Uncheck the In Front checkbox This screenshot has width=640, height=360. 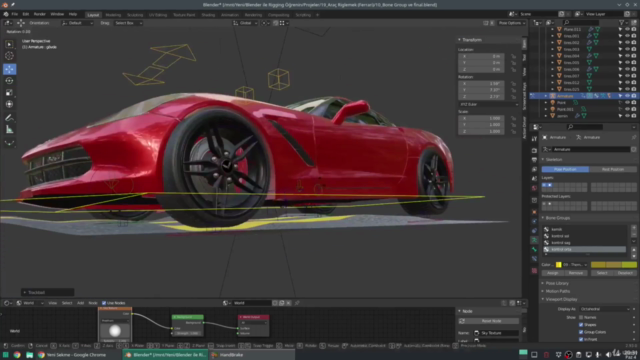pos(581,339)
